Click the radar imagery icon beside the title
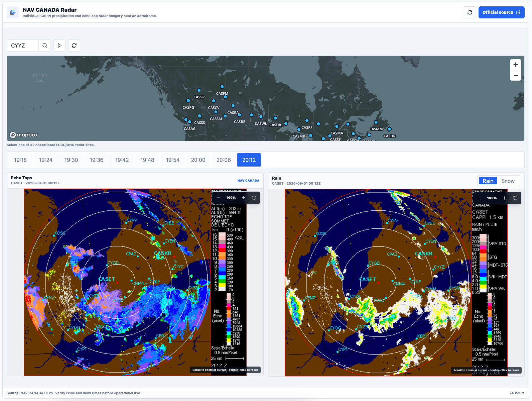The image size is (532, 401). 13,12
